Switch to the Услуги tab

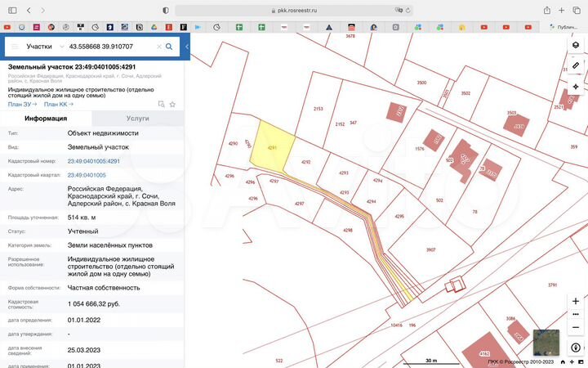137,119
